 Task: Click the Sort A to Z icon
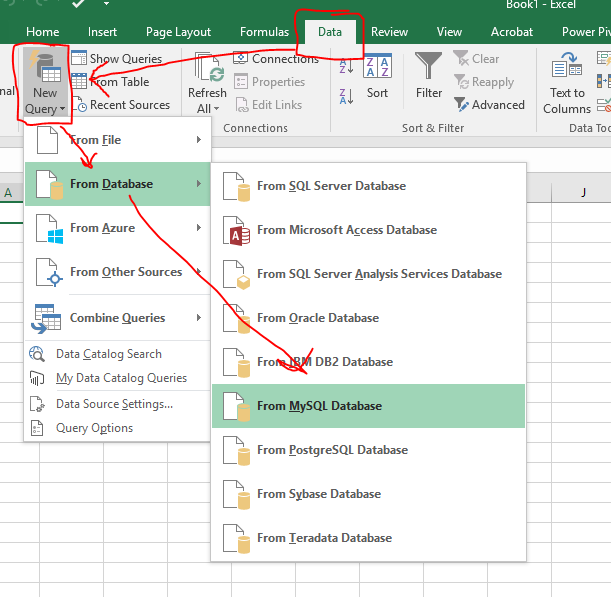347,67
